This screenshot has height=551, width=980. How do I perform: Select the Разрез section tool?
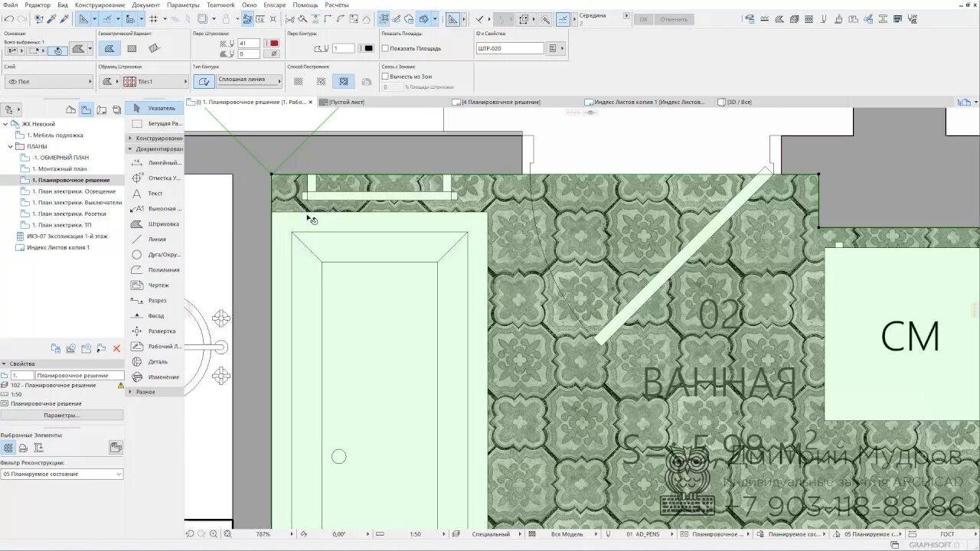pyautogui.click(x=155, y=301)
